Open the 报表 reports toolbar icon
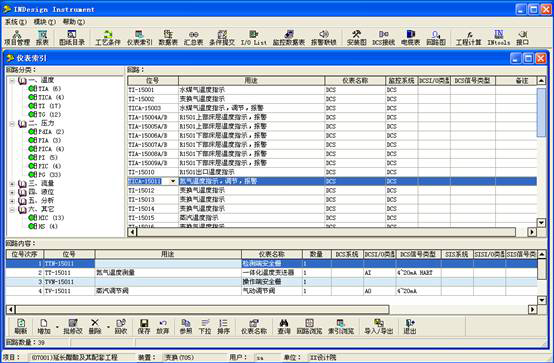This screenshot has height=363, width=554. click(42, 38)
